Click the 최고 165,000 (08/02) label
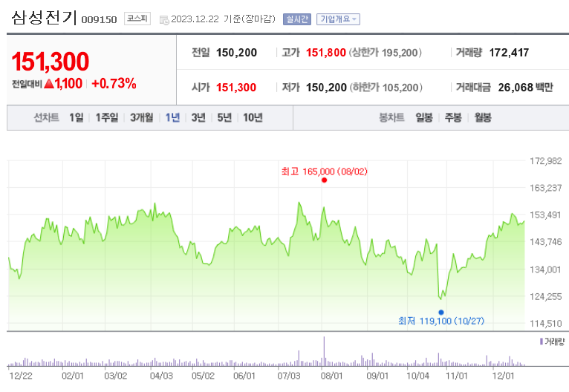This screenshot has height=392, width=569. coord(325,171)
